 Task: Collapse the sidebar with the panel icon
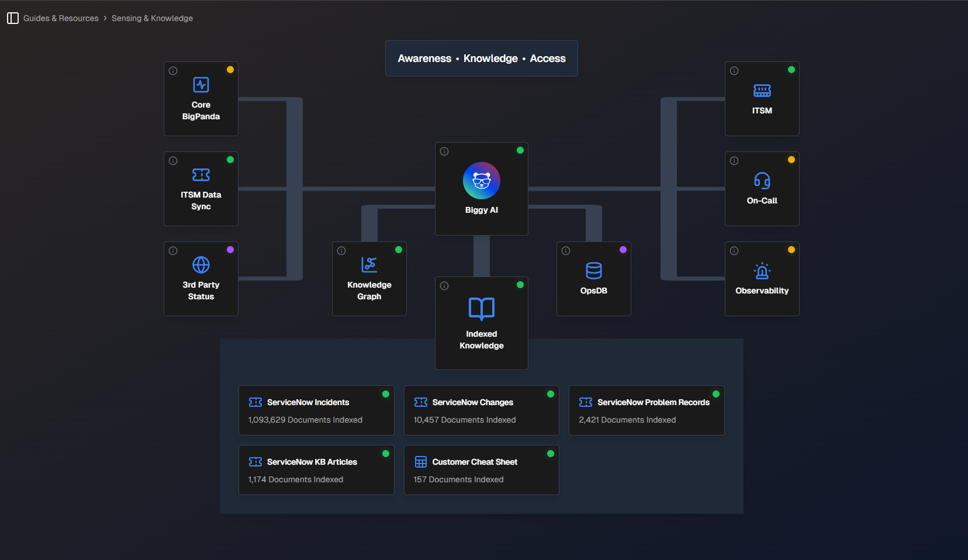(x=12, y=18)
